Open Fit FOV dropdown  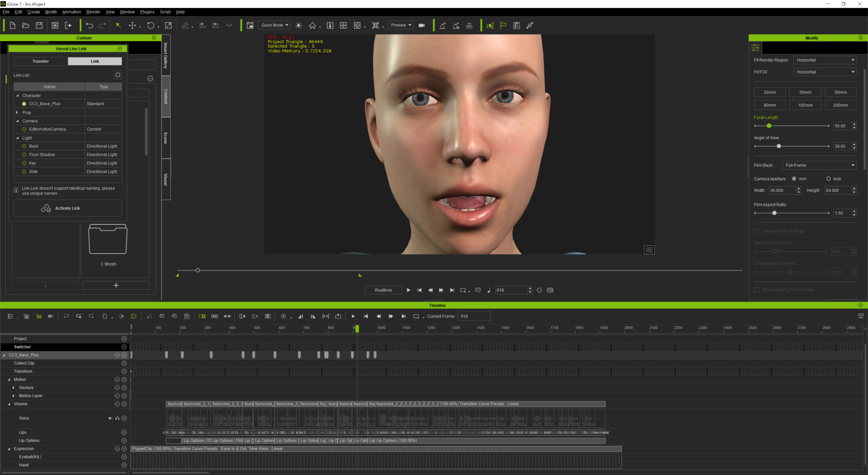(x=825, y=72)
